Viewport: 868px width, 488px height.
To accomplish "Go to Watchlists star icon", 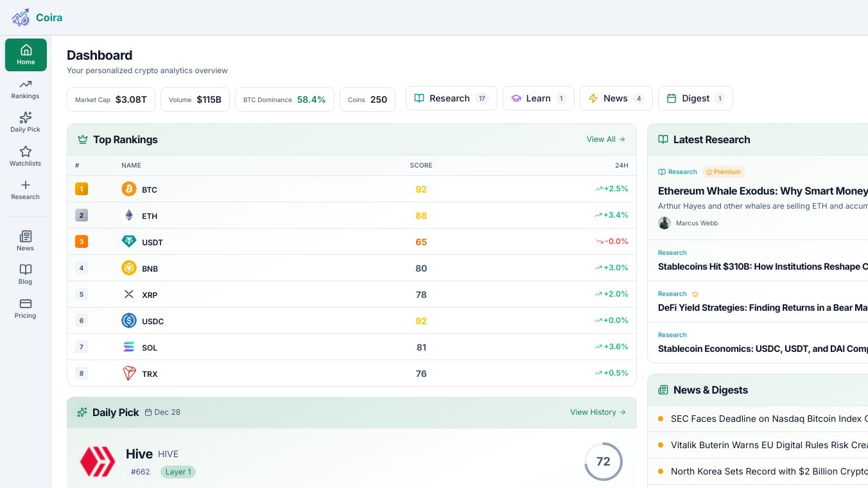I will point(26,152).
